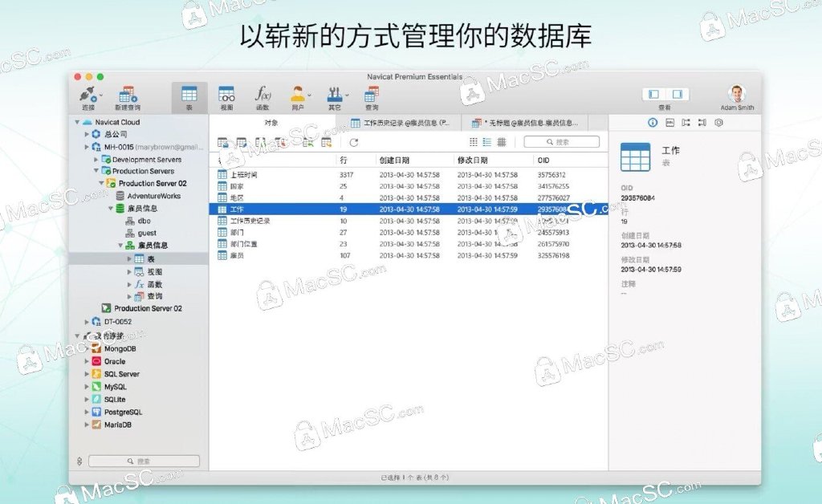Click the New Table icon in object toolbar
The height and width of the screenshot is (504, 822).
click(x=261, y=143)
